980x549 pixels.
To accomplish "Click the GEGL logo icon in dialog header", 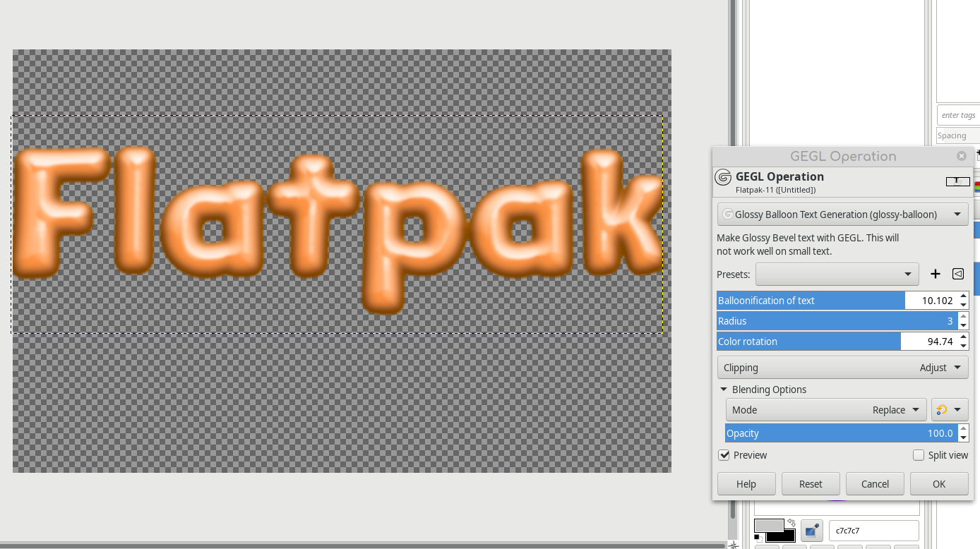I will click(x=723, y=177).
